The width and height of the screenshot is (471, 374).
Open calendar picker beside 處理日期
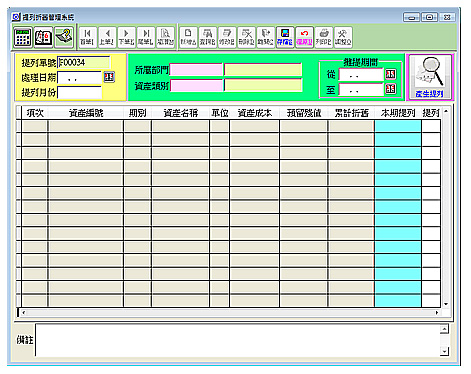click(x=109, y=77)
